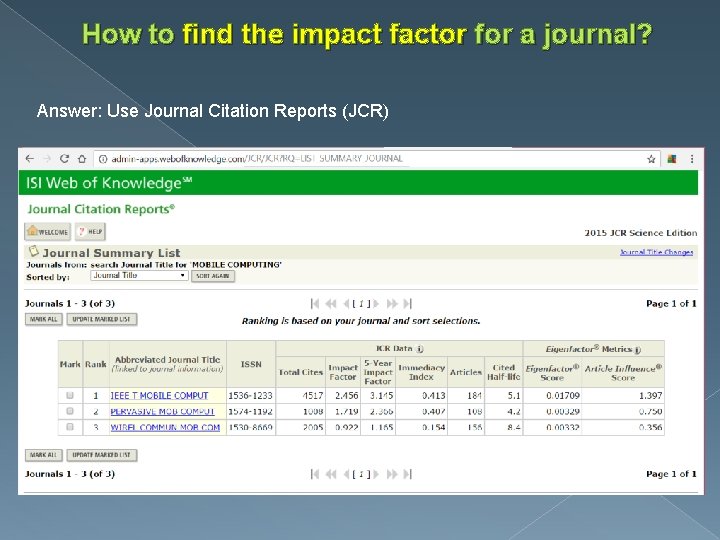Open the Journal Title Changes link
This screenshot has height=540, width=720.
click(x=656, y=252)
